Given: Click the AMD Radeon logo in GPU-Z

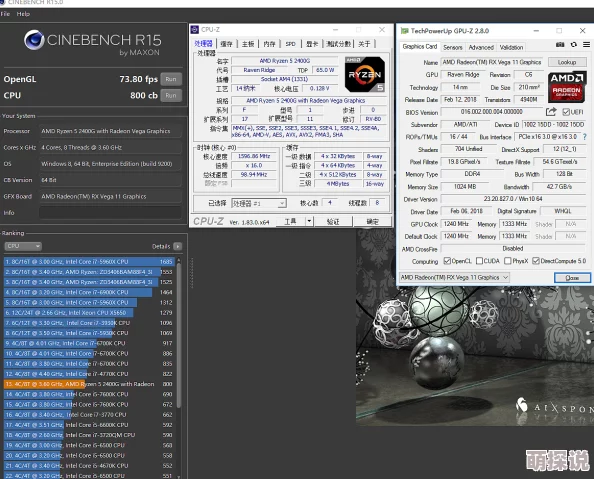Looking at the screenshot, I should [567, 87].
